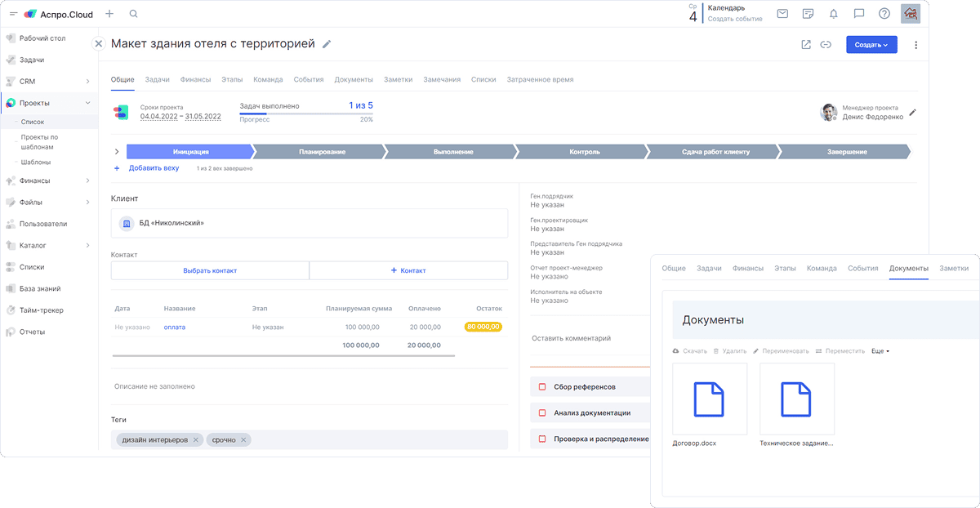Mark 'Проверка и распределение' checkbox

pos(541,439)
